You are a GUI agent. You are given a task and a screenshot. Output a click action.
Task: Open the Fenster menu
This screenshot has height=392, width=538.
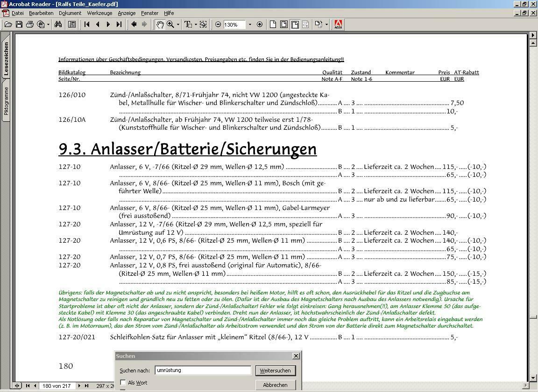click(149, 13)
